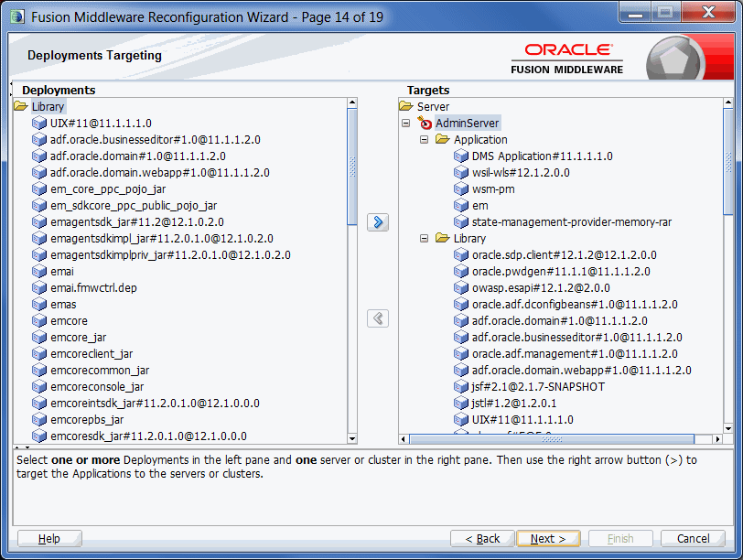Viewport: 743px width, 560px height.
Task: Click the icon beside oracle.adf.dconfigbeans#1.0@11.1.1.2.0
Action: (x=460, y=304)
